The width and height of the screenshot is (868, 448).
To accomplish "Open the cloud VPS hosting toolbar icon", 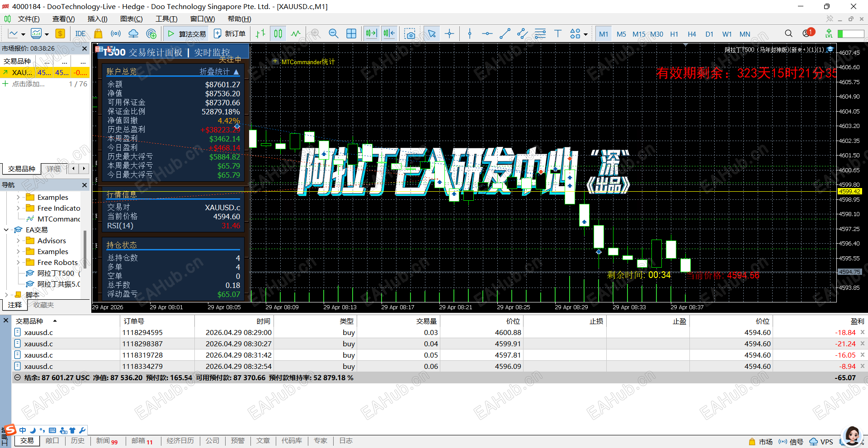I will coord(133,34).
